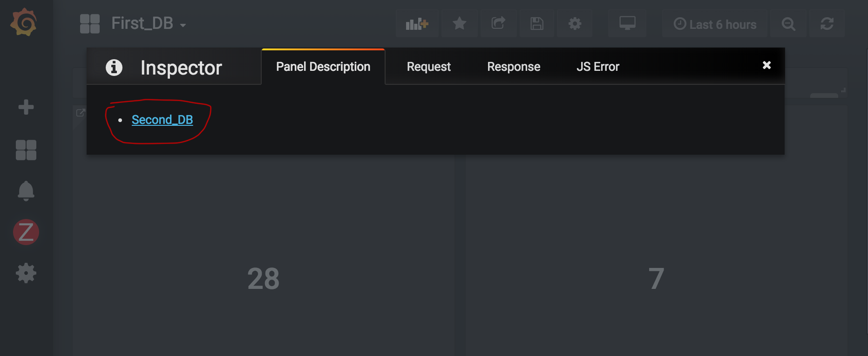
Task: Open the Configuration gear in the sidebar
Action: click(x=26, y=273)
